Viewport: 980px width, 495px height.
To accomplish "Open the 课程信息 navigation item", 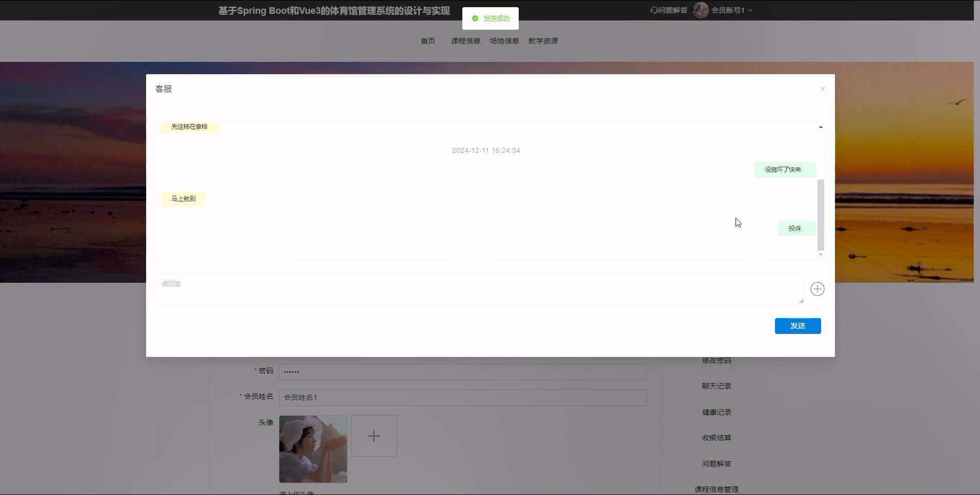I will [x=465, y=41].
